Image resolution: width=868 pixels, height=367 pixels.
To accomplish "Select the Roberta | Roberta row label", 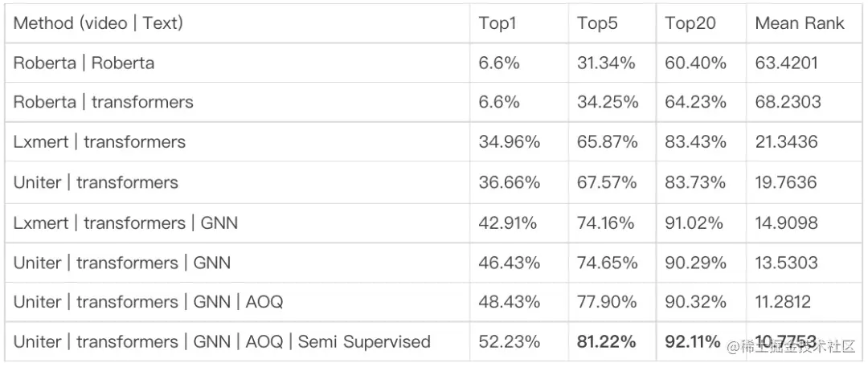I will 84,63.
